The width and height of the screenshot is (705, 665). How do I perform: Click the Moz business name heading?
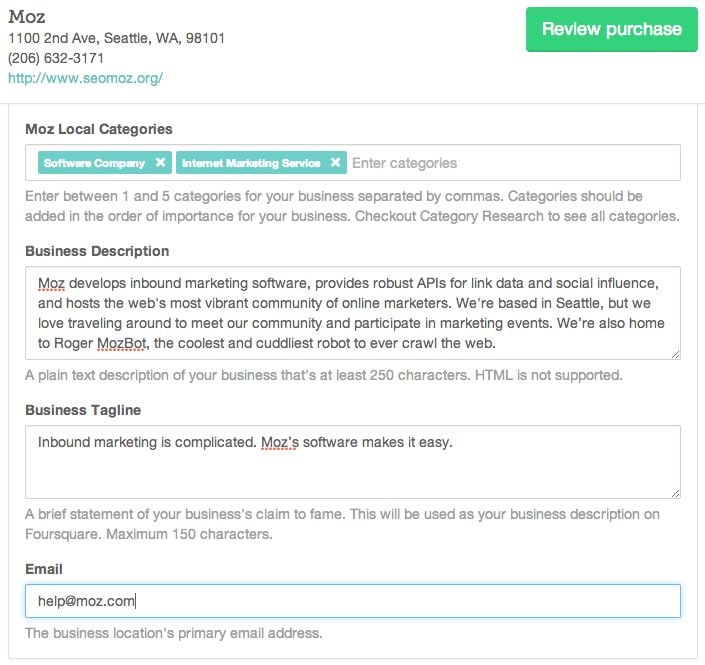[x=27, y=17]
